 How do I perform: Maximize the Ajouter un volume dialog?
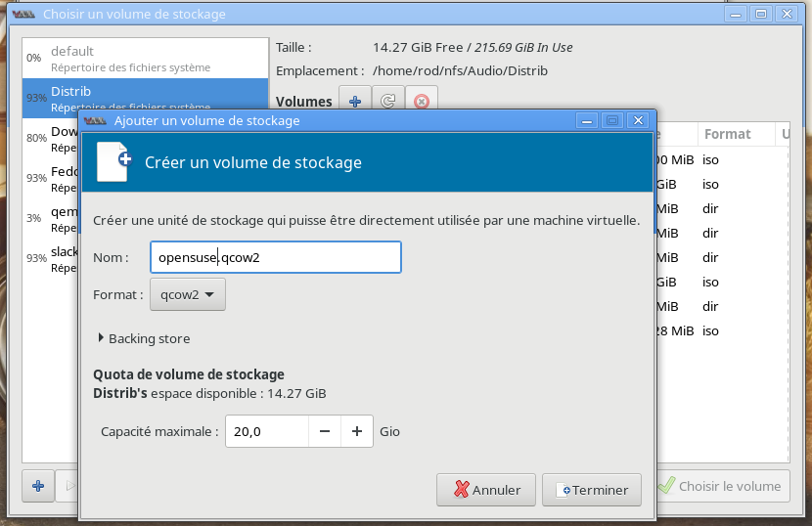click(x=612, y=120)
